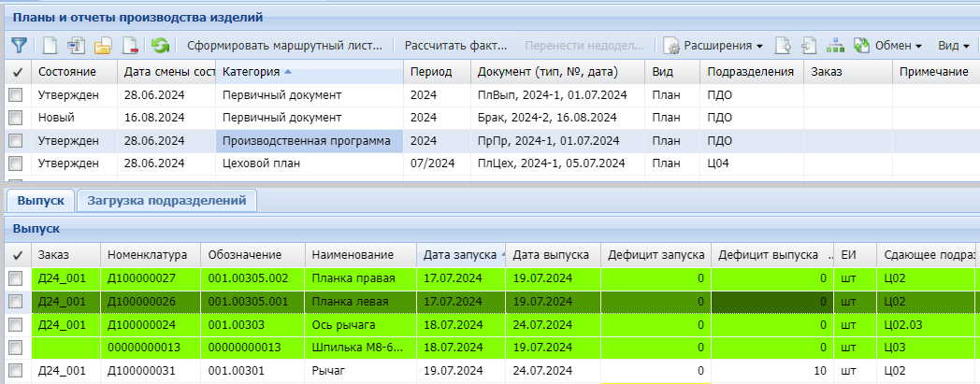The image size is (980, 384).
Task: Expand the Расширения dropdown menu
Action: [713, 45]
